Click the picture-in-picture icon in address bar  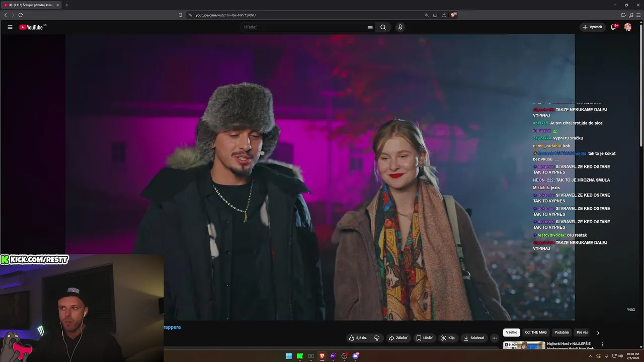click(x=435, y=15)
